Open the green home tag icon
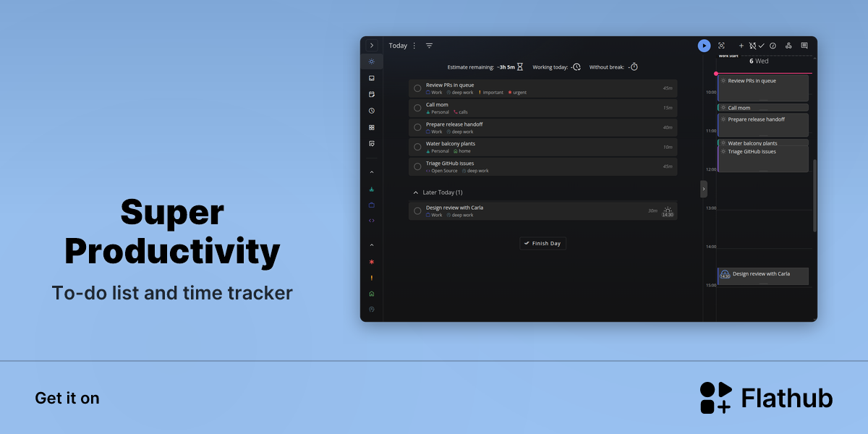This screenshot has height=434, width=868. point(372,294)
